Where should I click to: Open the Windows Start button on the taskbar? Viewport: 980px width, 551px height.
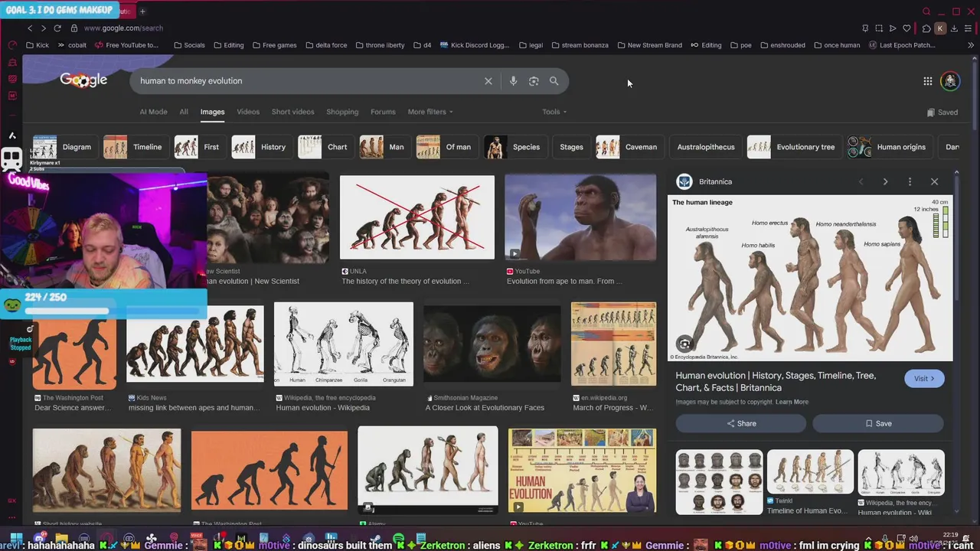16,538
